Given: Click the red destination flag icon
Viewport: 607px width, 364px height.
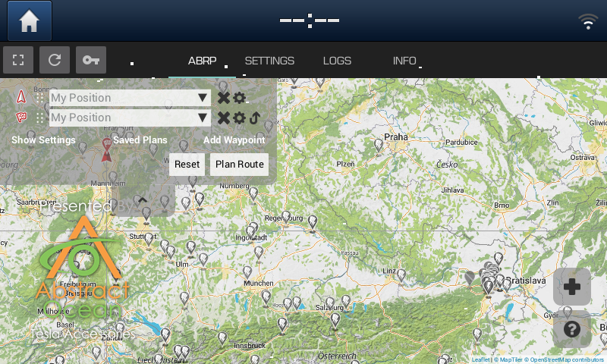Looking at the screenshot, I should point(21,117).
